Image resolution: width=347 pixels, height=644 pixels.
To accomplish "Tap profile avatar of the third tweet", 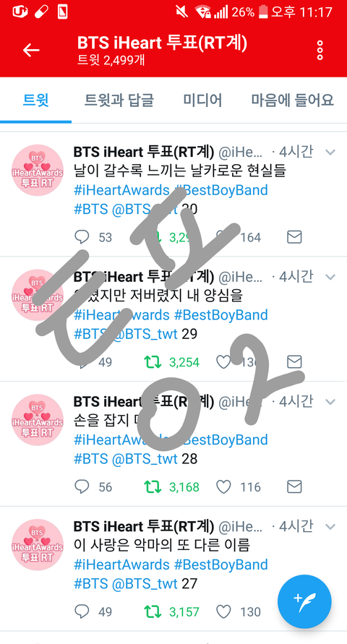I will pos(38,420).
